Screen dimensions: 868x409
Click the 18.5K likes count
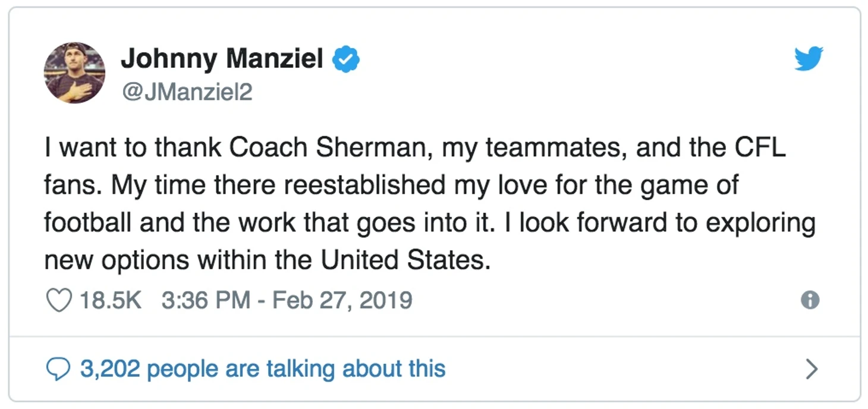pos(111,300)
